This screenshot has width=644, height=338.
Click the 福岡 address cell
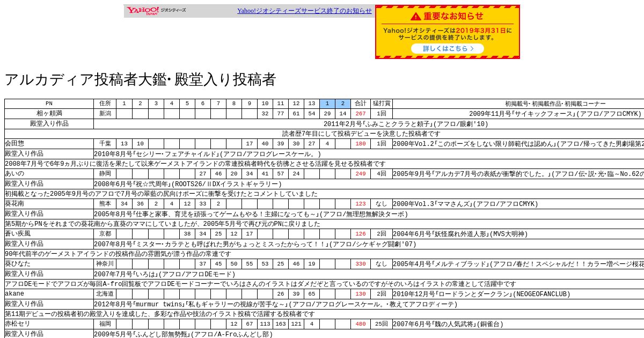pos(105,324)
